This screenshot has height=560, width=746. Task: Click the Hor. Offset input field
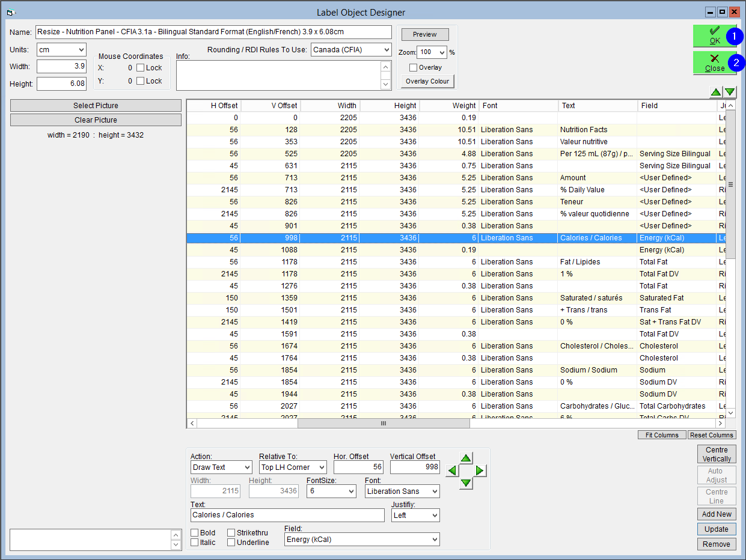pos(359,467)
